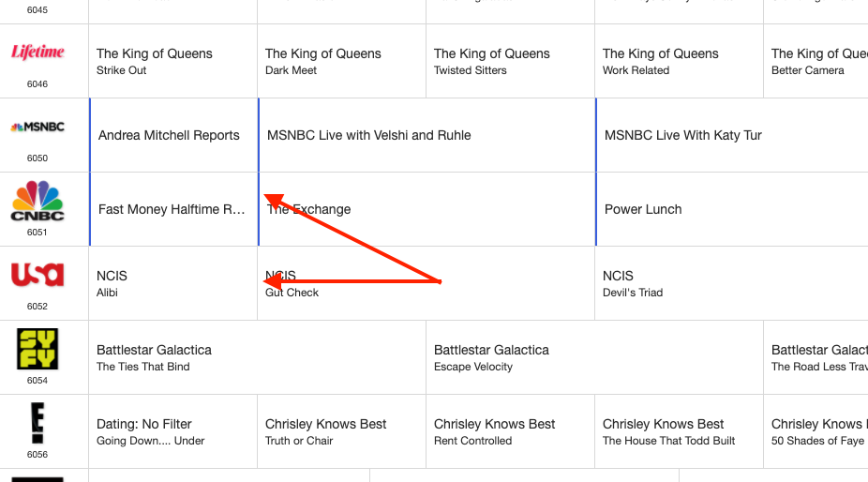This screenshot has height=482, width=868.
Task: Select Fast Money Halftime Report program
Action: [172, 209]
